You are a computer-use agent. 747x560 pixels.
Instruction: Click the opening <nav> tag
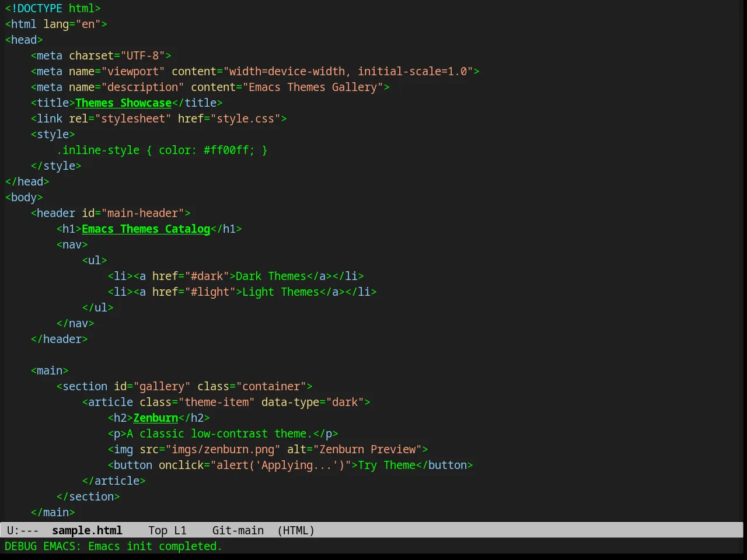point(72,244)
